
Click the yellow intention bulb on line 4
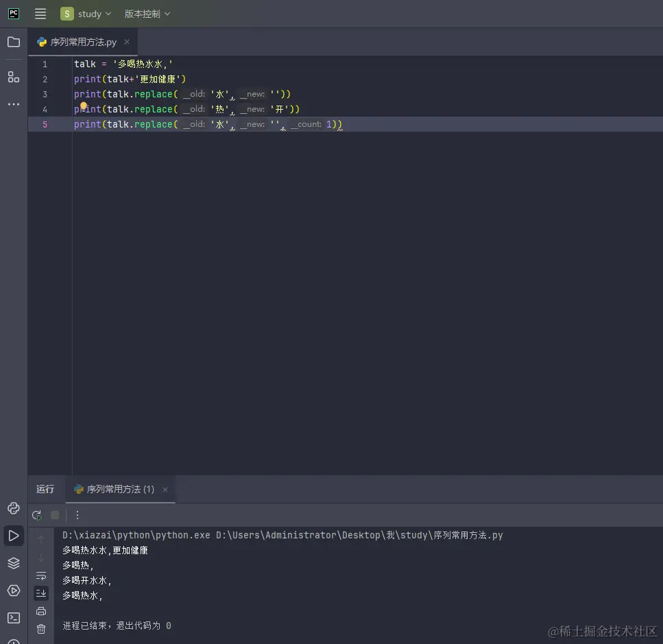click(x=83, y=106)
